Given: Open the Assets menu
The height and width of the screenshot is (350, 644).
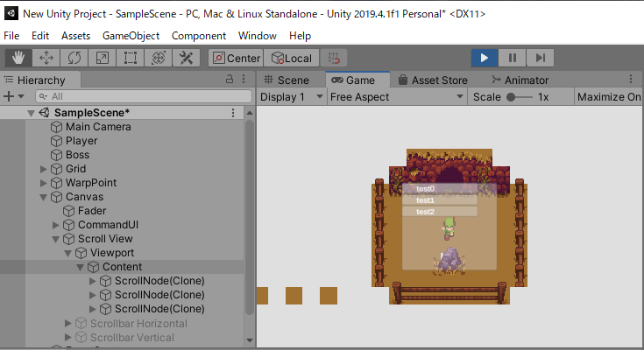Looking at the screenshot, I should point(75,36).
